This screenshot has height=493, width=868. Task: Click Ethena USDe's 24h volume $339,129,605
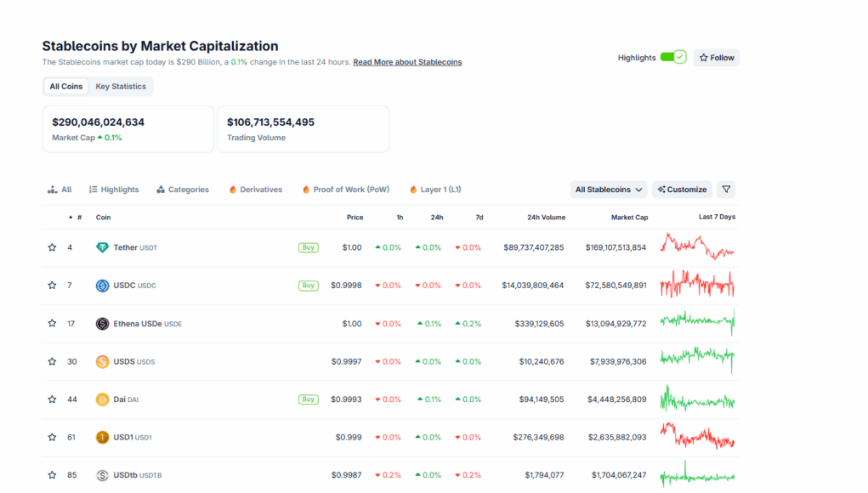tap(539, 324)
